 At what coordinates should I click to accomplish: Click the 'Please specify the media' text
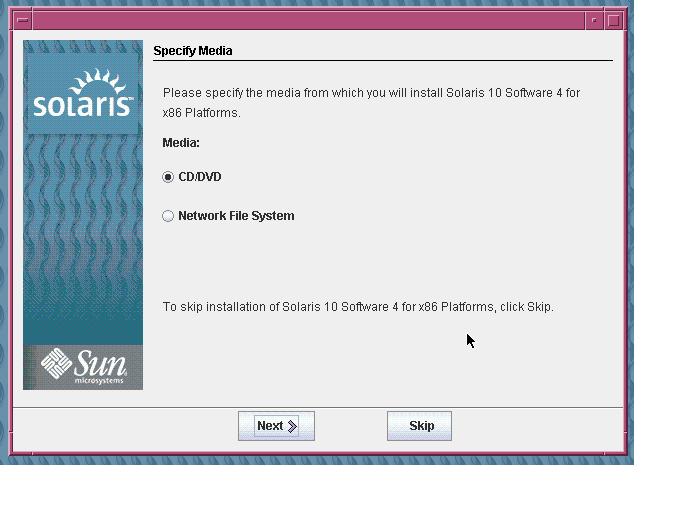coord(371,103)
